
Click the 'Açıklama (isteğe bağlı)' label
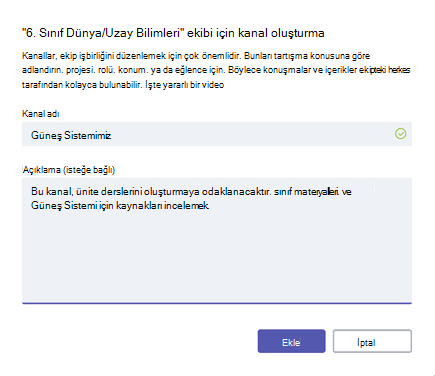(69, 170)
